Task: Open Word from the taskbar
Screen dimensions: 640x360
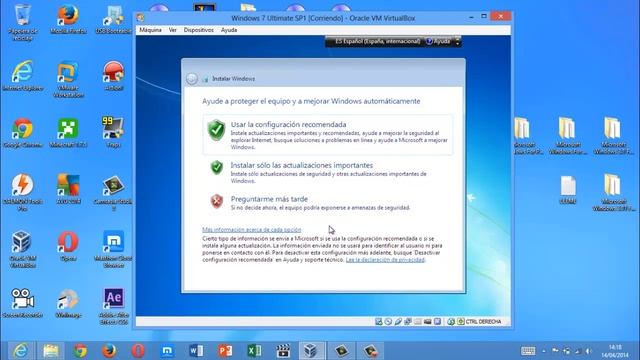Action: tap(196, 351)
